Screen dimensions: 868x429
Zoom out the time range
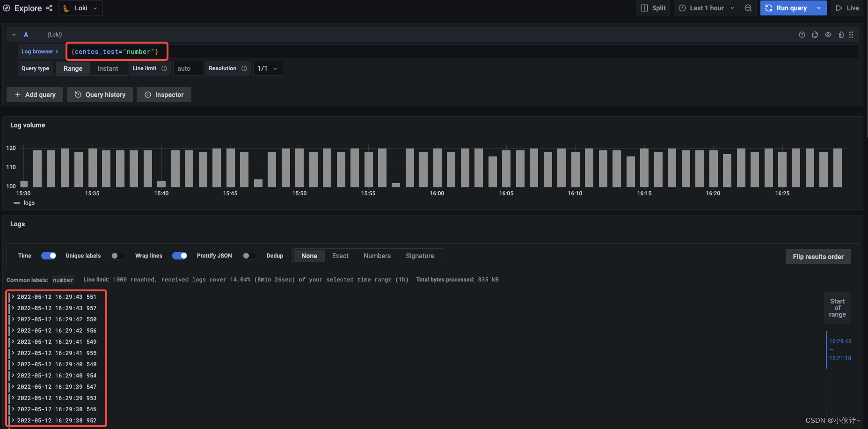[x=748, y=8]
